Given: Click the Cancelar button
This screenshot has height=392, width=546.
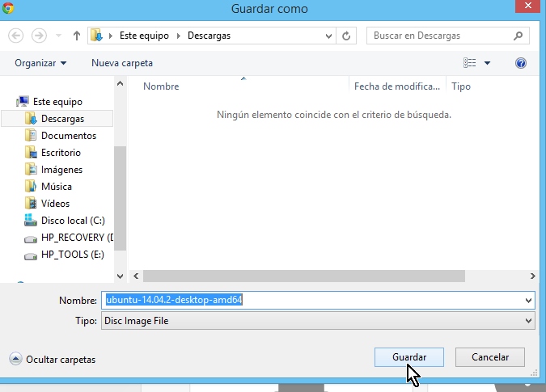Looking at the screenshot, I should click(x=490, y=357).
